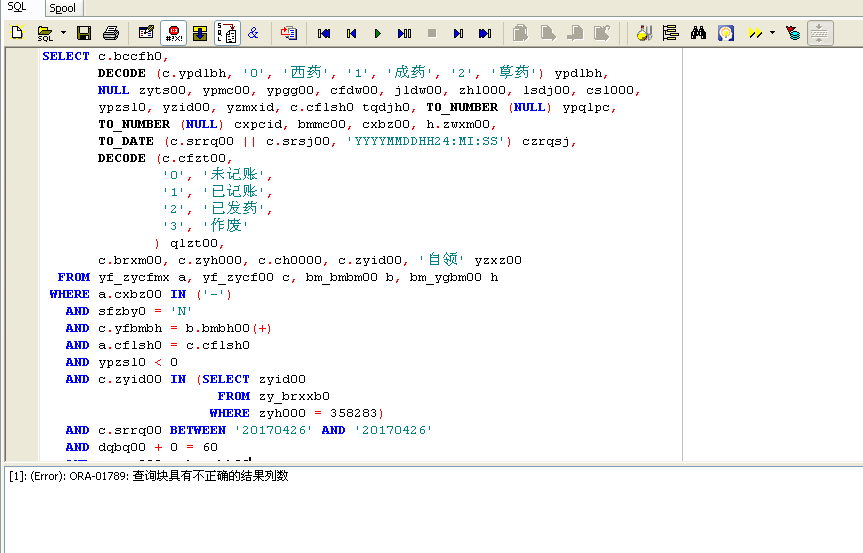863x553 pixels.
Task: Click the New SQL document icon
Action: tap(17, 33)
